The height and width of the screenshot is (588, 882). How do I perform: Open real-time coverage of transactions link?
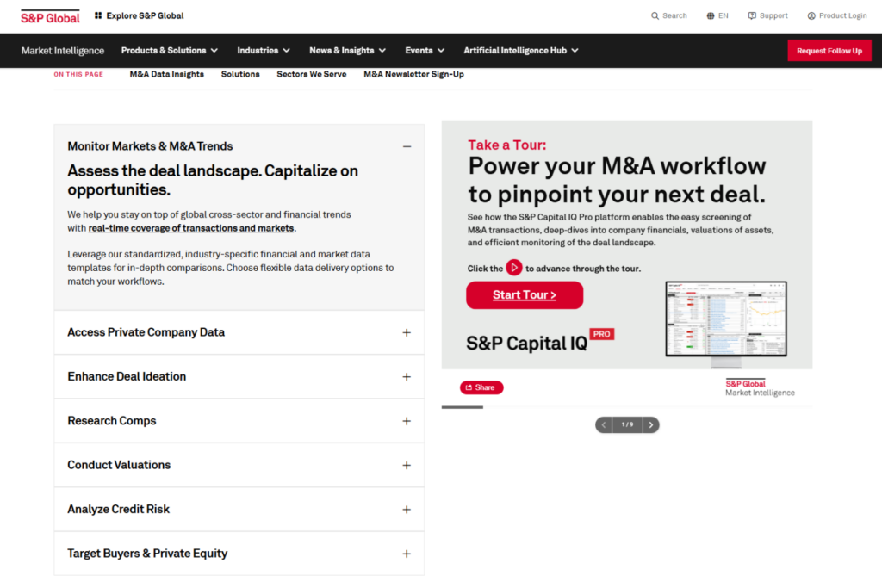point(190,228)
